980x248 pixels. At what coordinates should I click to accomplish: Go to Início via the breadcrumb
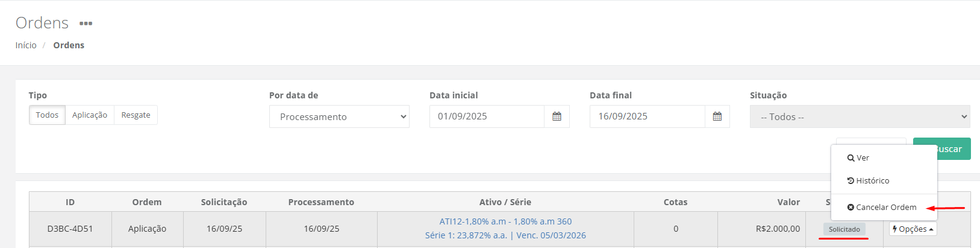(26, 45)
